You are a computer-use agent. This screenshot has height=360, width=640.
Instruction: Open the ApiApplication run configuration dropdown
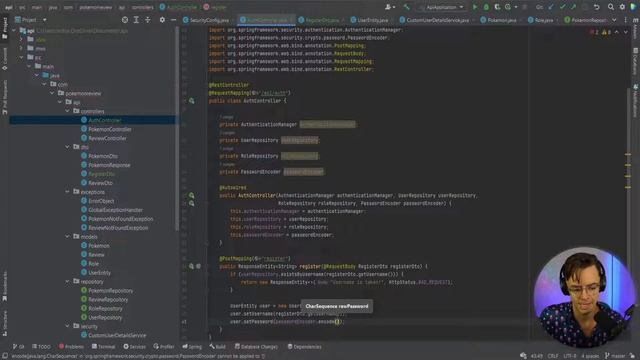coord(441,7)
